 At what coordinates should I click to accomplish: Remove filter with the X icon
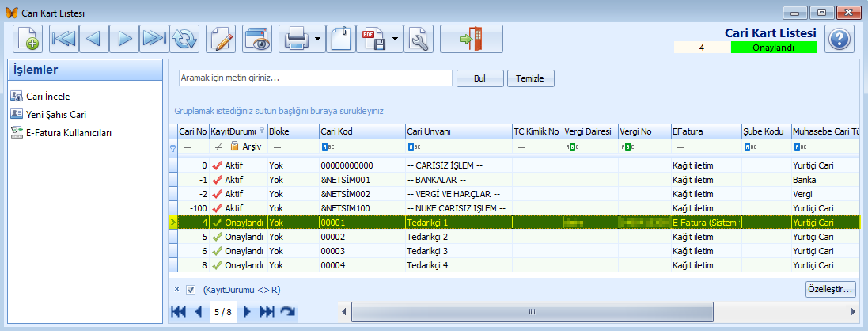tap(176, 289)
